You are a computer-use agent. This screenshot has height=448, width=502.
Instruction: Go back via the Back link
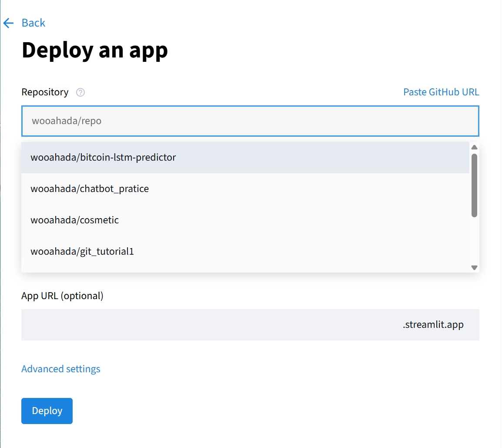pyautogui.click(x=33, y=23)
